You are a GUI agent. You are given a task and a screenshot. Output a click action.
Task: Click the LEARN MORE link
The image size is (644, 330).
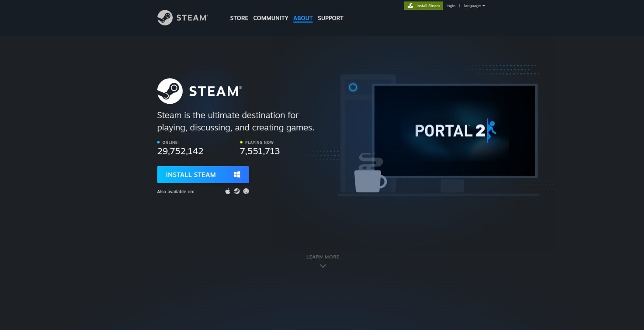[x=323, y=257]
